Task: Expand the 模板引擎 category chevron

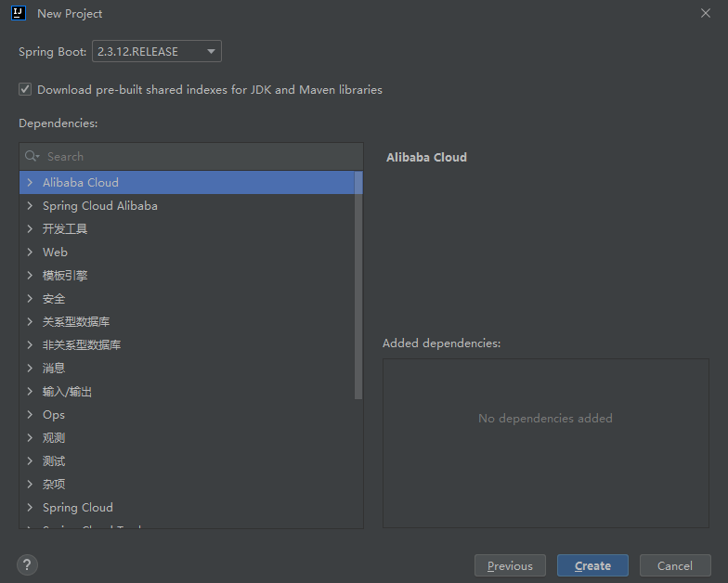Action: pyautogui.click(x=30, y=275)
